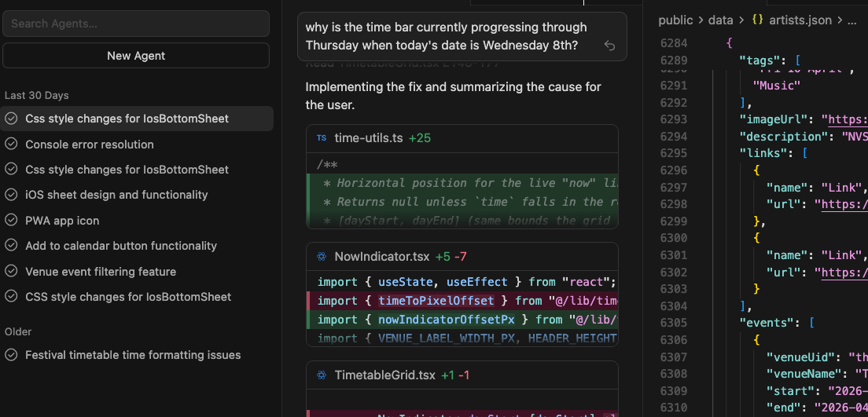
Task: Click the public breadcrumb segment
Action: click(675, 20)
